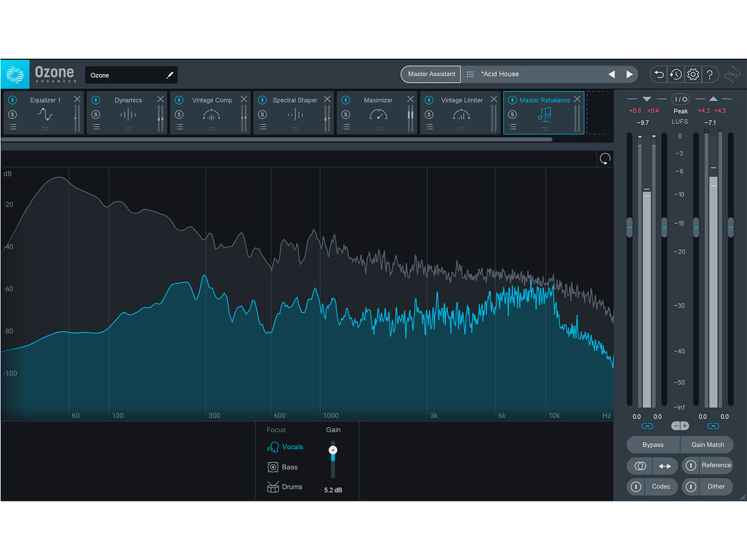Toggle power for Maximizer module
Image resolution: width=747 pixels, height=560 pixels.
(346, 100)
